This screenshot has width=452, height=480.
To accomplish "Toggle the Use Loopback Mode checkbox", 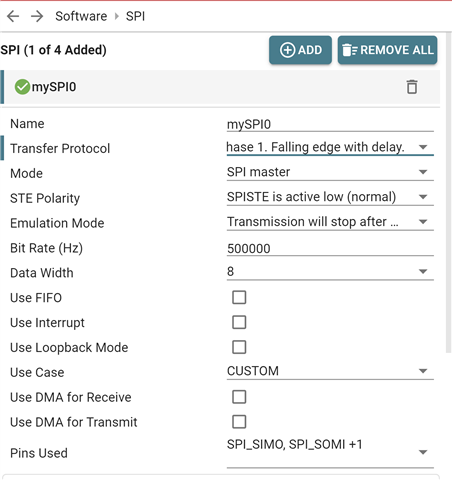I will [239, 347].
